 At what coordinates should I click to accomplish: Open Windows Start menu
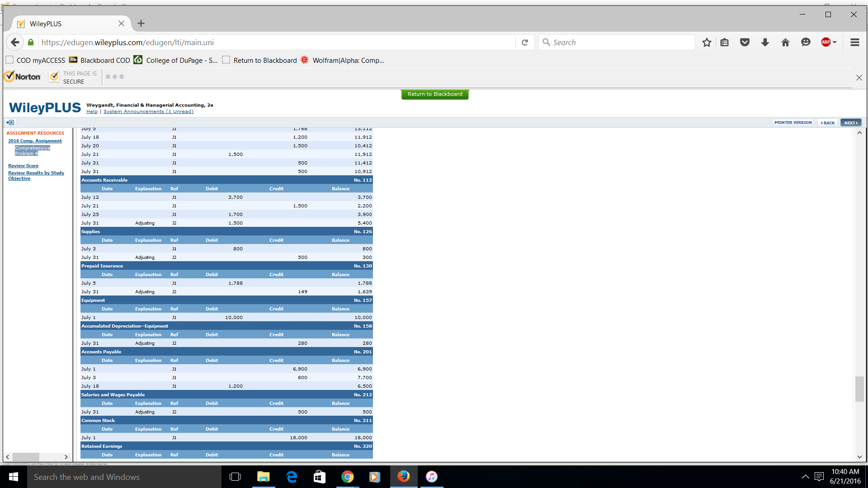[14, 477]
